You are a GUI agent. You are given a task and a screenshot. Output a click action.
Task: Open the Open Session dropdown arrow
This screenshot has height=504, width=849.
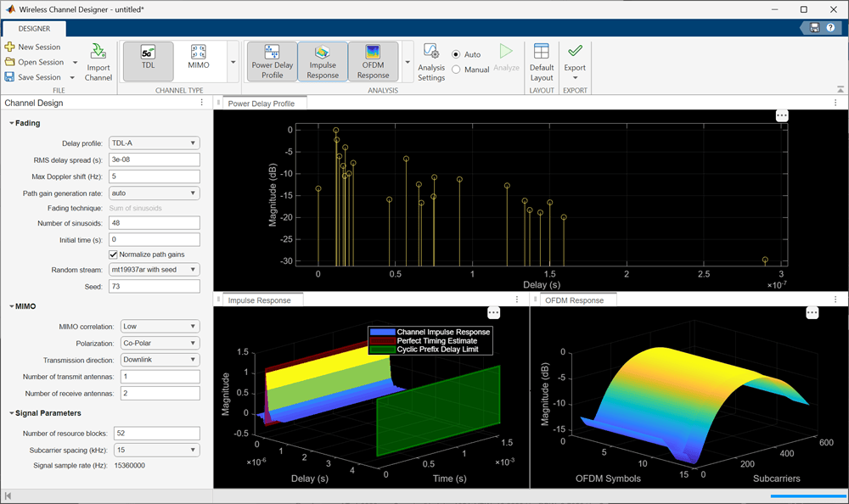click(x=76, y=62)
